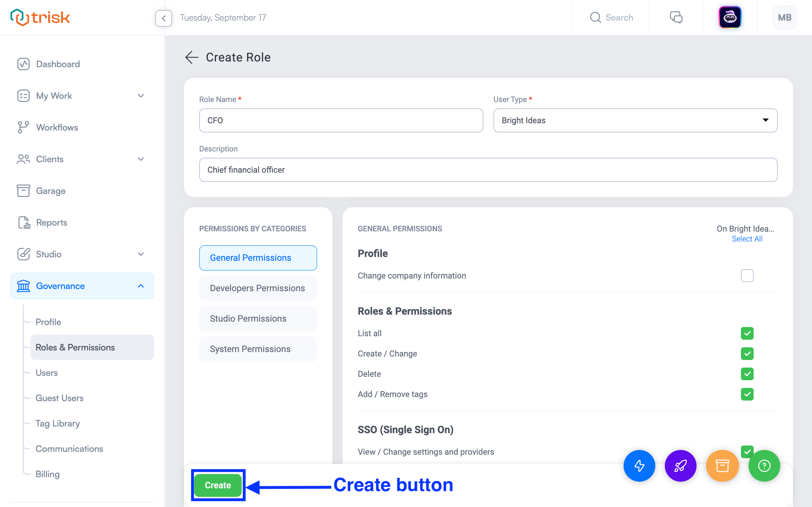Click the lightning bolt action icon
Image resolution: width=812 pixels, height=507 pixels.
639,465
